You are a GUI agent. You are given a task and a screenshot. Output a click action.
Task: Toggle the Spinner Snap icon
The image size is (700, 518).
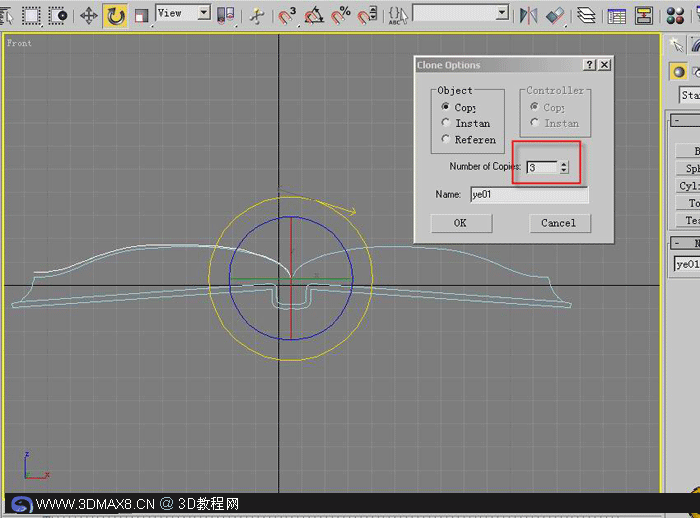(x=367, y=16)
